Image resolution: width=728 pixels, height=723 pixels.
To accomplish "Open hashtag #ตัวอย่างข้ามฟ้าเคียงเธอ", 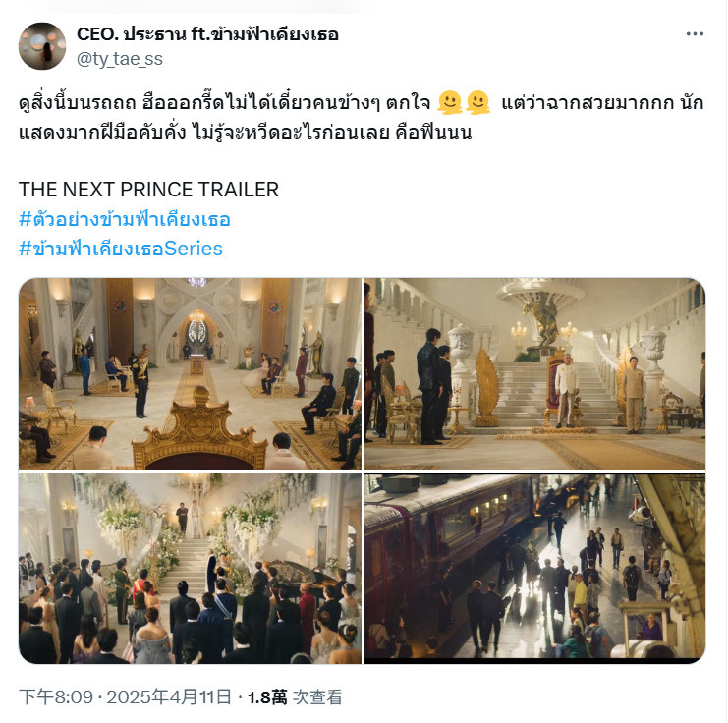I will coord(125,219).
